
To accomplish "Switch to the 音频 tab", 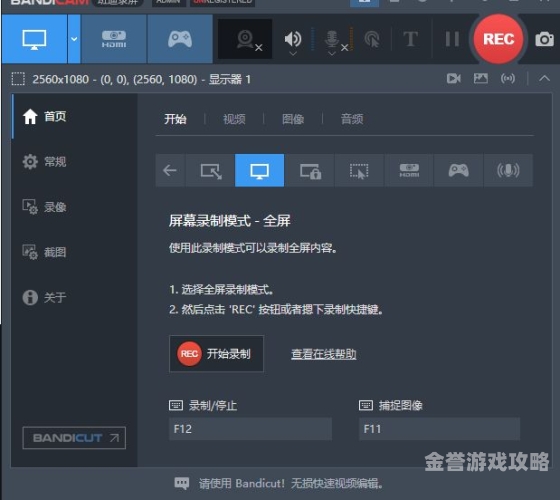I will pyautogui.click(x=352, y=119).
